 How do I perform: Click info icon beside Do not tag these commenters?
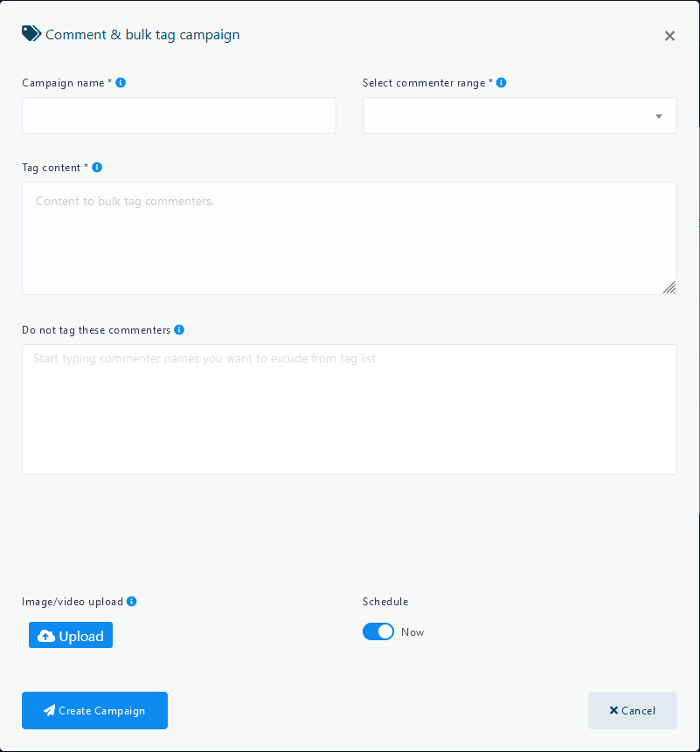[179, 330]
